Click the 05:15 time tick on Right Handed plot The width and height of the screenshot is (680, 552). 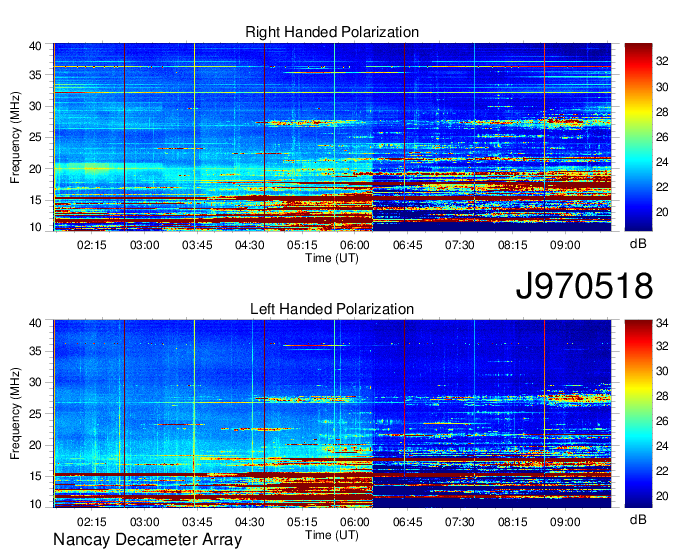coord(302,245)
